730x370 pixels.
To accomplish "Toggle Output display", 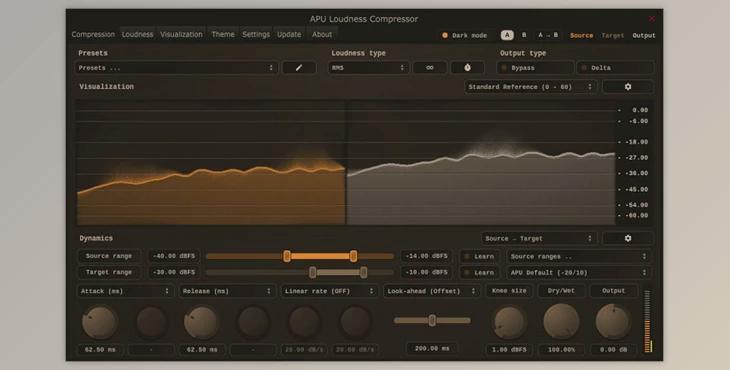I will click(x=644, y=35).
